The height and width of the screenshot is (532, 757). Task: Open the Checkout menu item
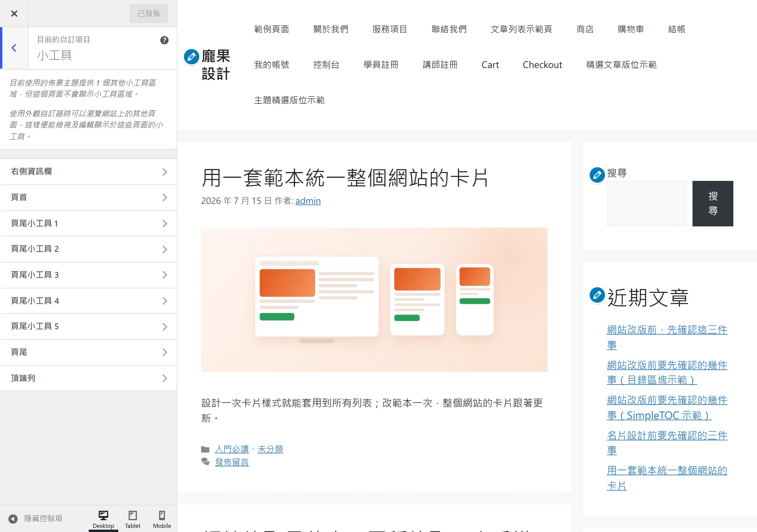(542, 65)
